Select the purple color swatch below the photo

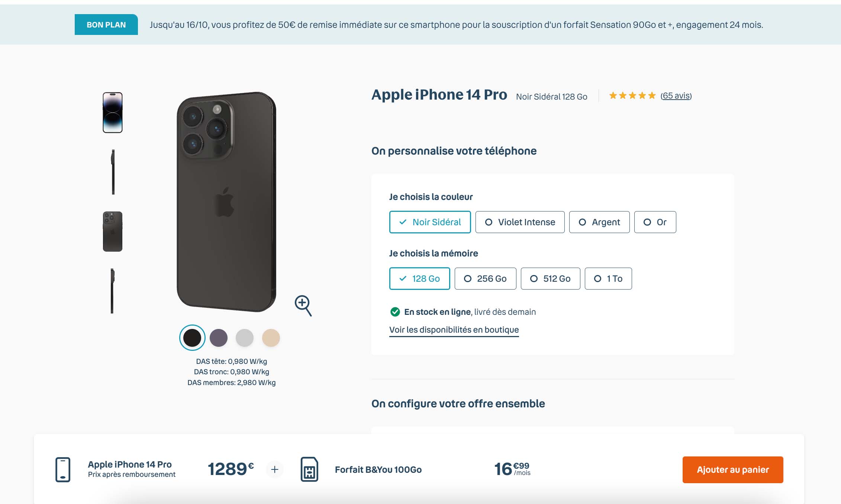pyautogui.click(x=219, y=337)
